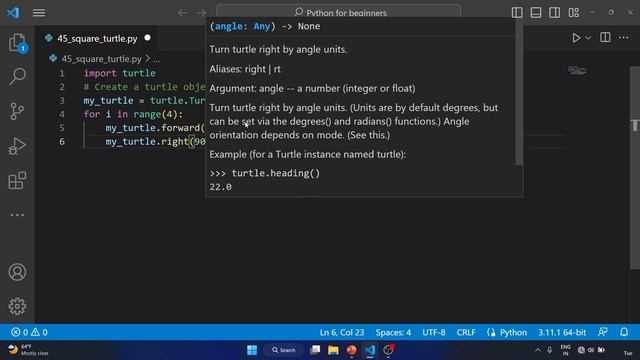
Task: Click 'for i in range(4):' line
Action: 133,114
